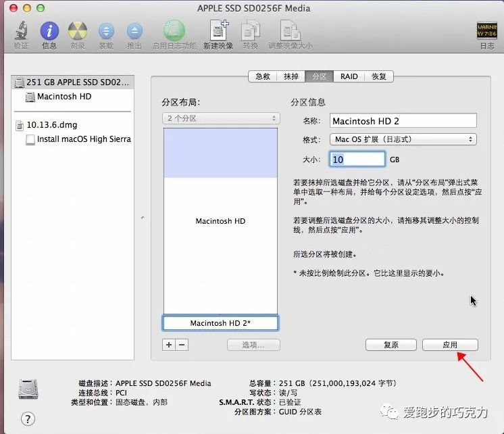Select 251 GB APPLE SSD disk in sidebar
The height and width of the screenshot is (434, 504).
point(73,82)
